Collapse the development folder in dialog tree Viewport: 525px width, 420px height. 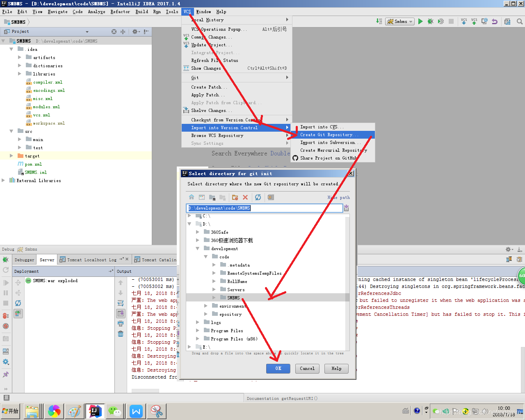(198, 249)
